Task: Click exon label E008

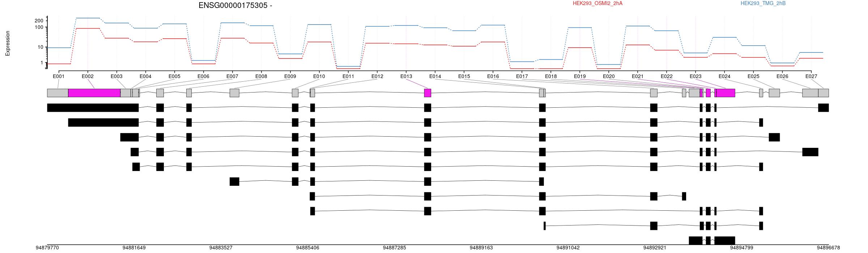Action: [261, 76]
